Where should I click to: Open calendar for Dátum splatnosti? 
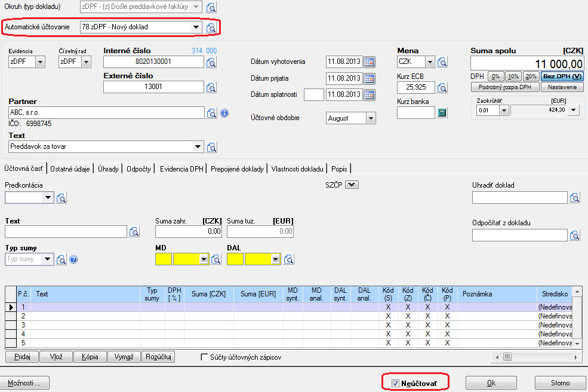click(370, 94)
